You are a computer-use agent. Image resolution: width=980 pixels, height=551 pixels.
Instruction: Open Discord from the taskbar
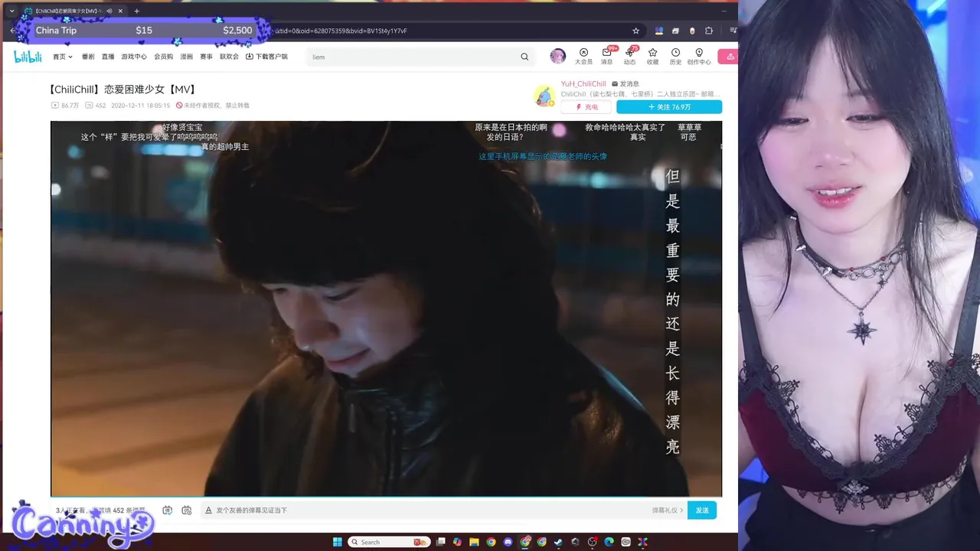tap(508, 542)
